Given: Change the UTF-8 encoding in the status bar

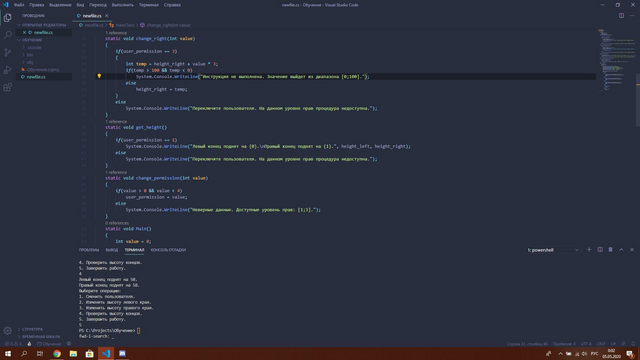Looking at the screenshot, I should [586, 344].
